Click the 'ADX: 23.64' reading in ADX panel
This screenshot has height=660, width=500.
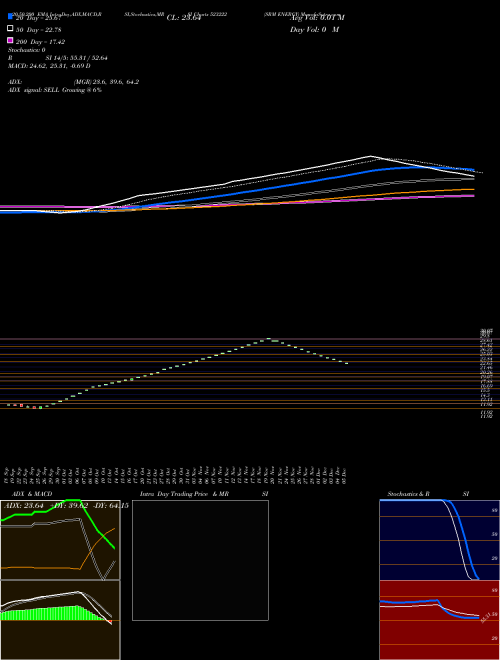24,506
